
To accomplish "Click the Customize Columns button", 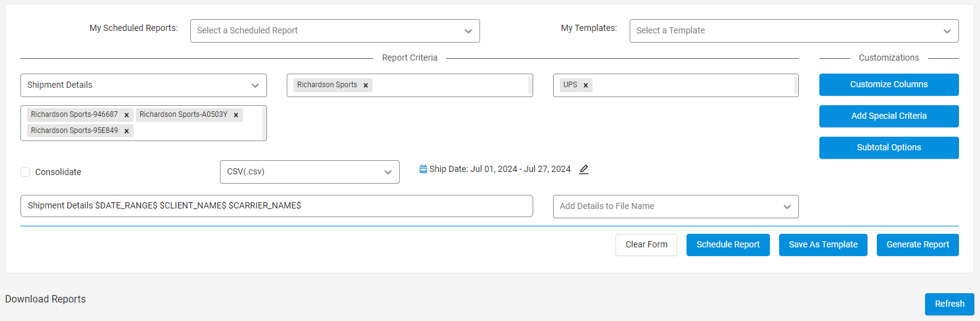I will [x=889, y=85].
